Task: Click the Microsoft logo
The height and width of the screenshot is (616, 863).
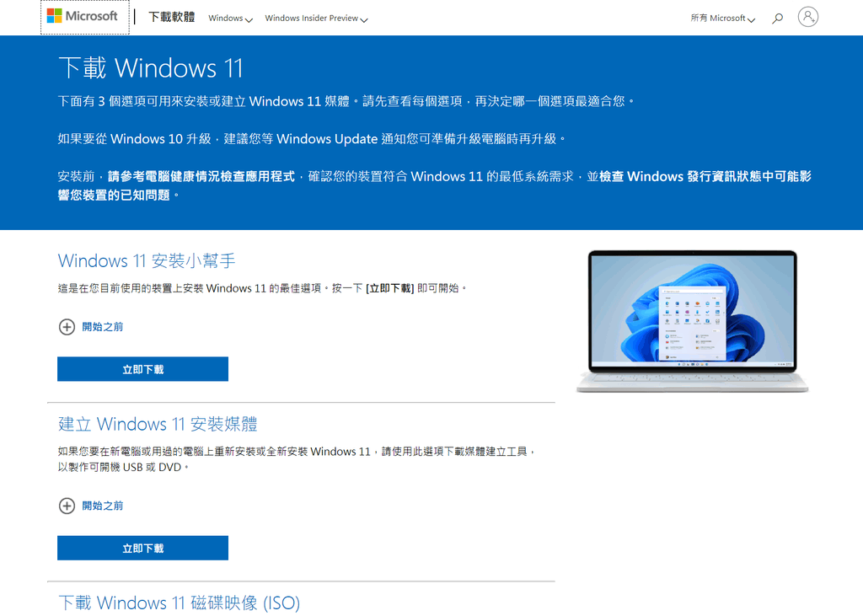Action: pos(82,17)
